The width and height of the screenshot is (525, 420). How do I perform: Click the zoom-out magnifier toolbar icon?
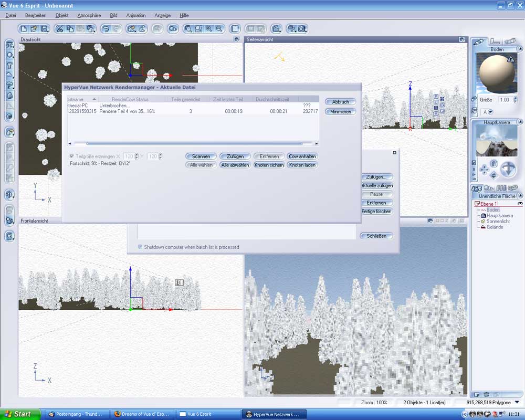pyautogui.click(x=219, y=29)
